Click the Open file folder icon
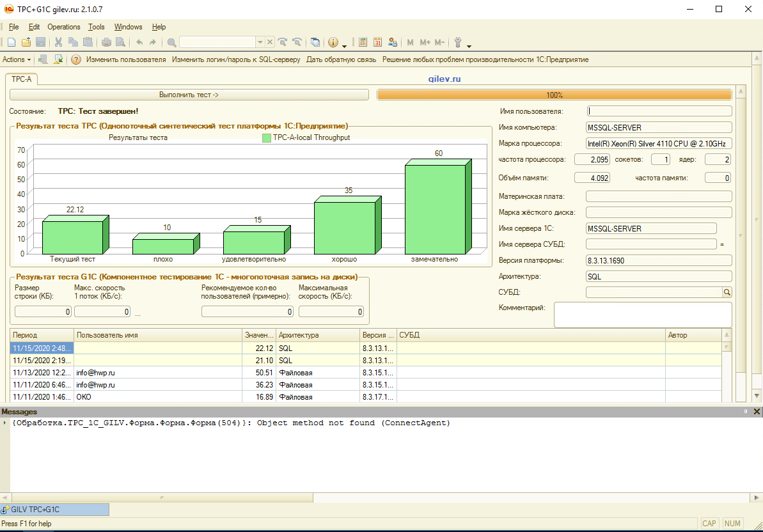 (26, 42)
